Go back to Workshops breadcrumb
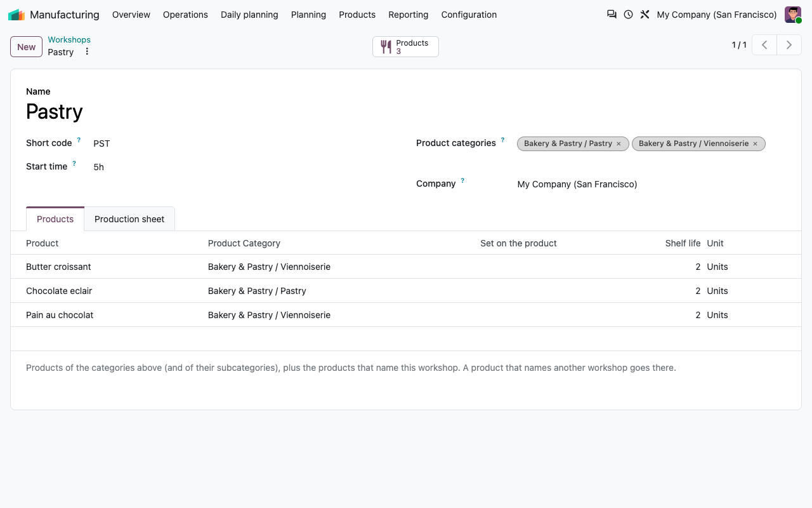This screenshot has height=508, width=812. [x=69, y=39]
